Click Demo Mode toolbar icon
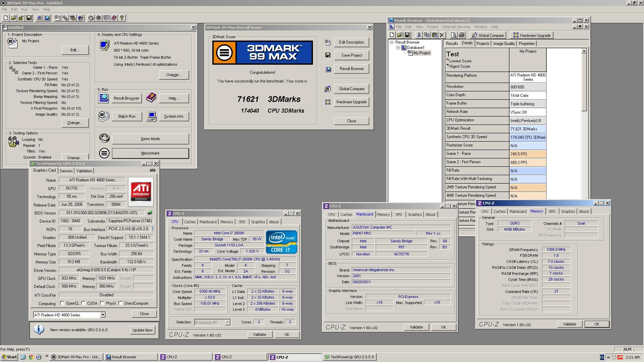 coord(91,18)
